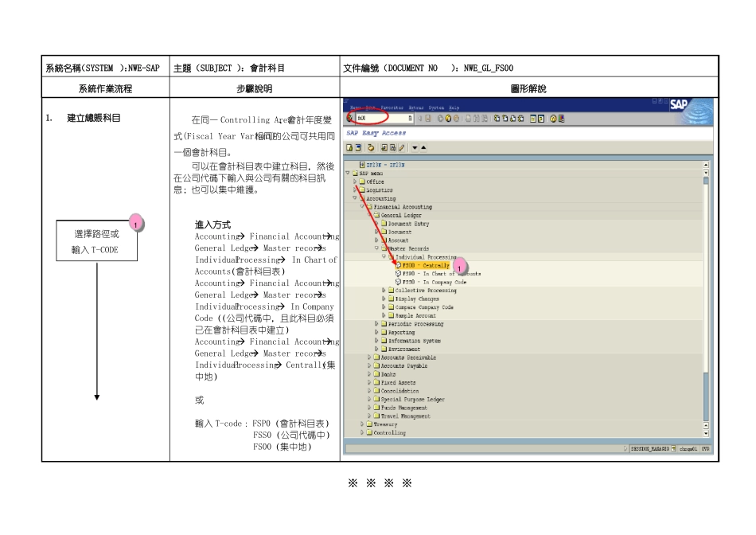Viewport: 756px width, 535px height.
Task: Click the Save diskette icon in toolbar
Action: (428, 118)
